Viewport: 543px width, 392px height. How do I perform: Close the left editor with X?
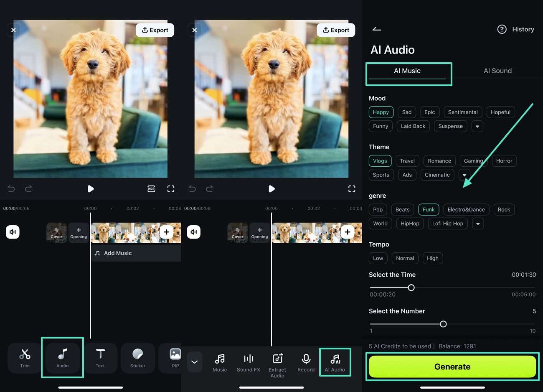point(13,30)
